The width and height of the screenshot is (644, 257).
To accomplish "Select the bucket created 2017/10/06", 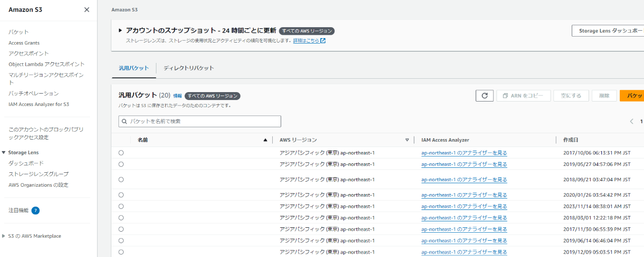I will (x=121, y=153).
